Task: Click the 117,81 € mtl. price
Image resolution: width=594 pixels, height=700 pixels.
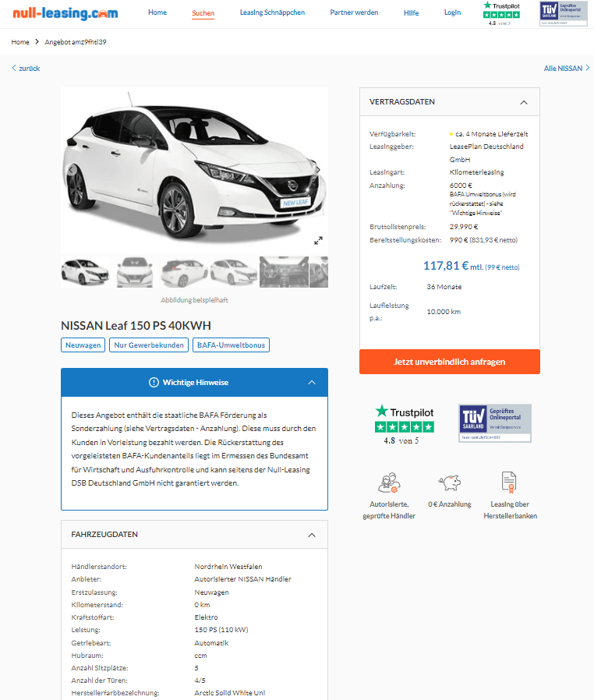Action: (x=471, y=266)
